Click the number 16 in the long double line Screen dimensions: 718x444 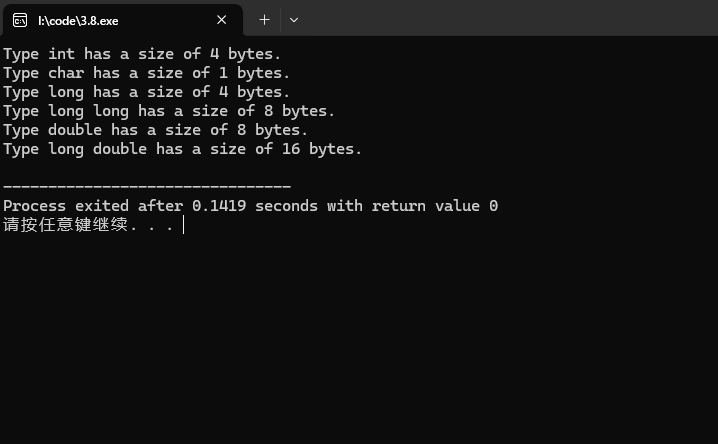(291, 149)
